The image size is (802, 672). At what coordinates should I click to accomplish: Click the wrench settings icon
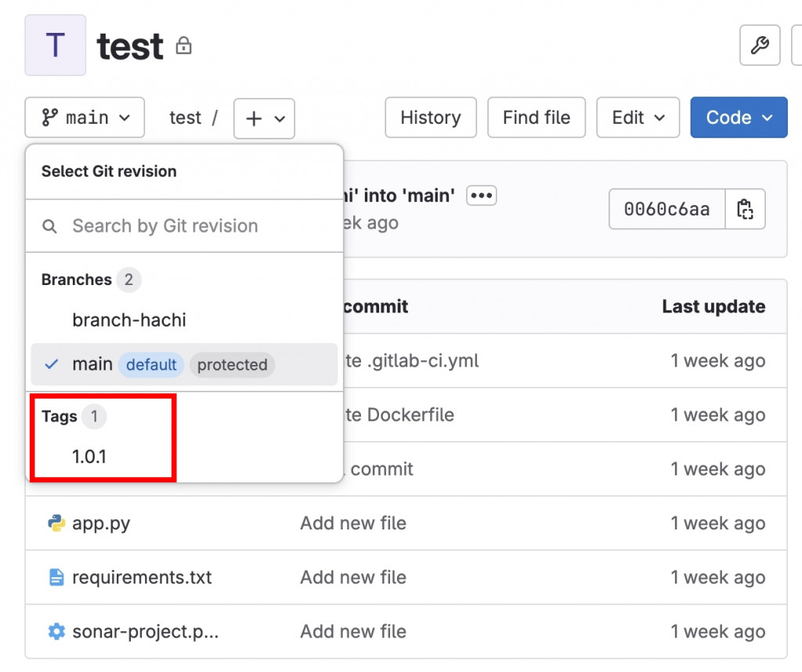[759, 45]
